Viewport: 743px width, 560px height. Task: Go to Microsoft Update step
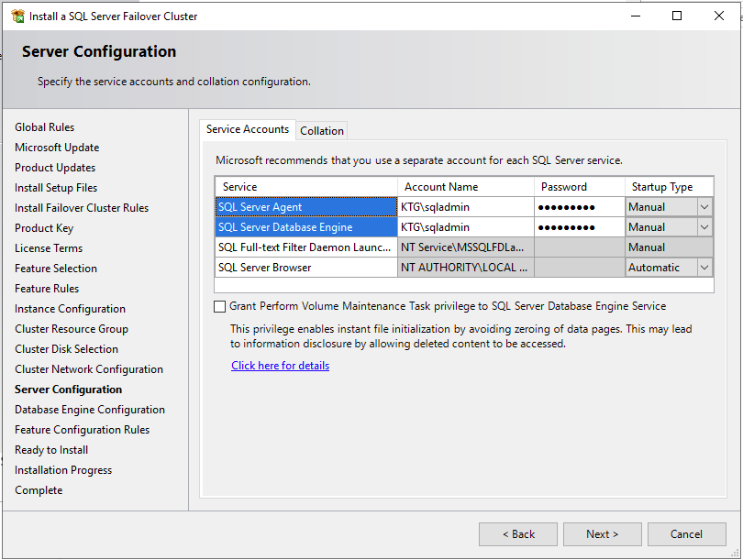[57, 148]
